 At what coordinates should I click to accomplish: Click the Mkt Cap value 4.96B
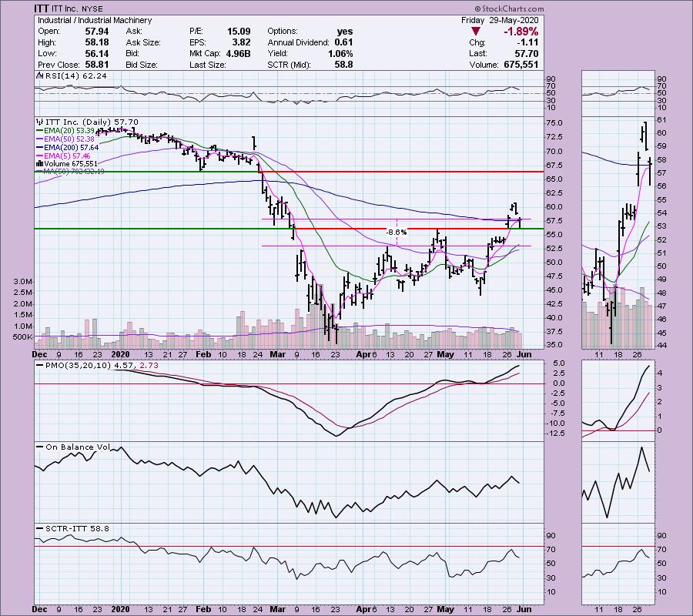point(236,53)
